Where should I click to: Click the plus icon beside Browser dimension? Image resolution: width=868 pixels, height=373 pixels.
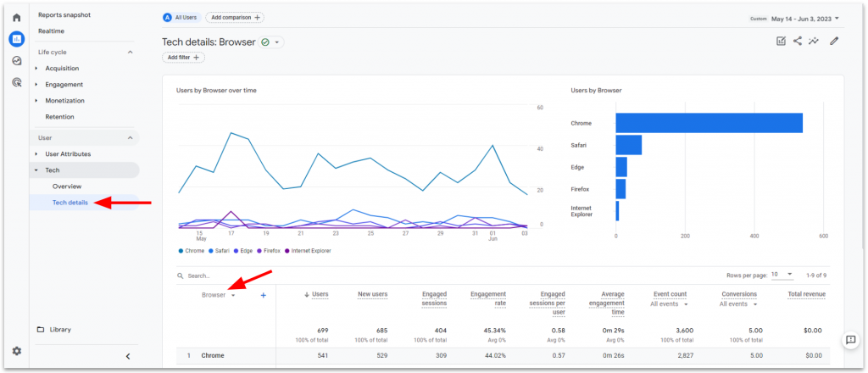(x=264, y=295)
